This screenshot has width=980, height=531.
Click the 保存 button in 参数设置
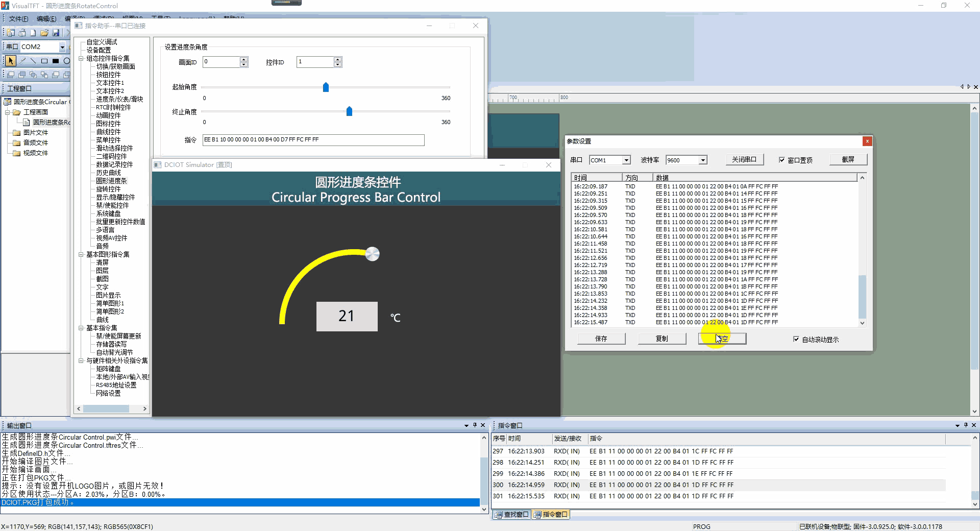click(x=601, y=339)
